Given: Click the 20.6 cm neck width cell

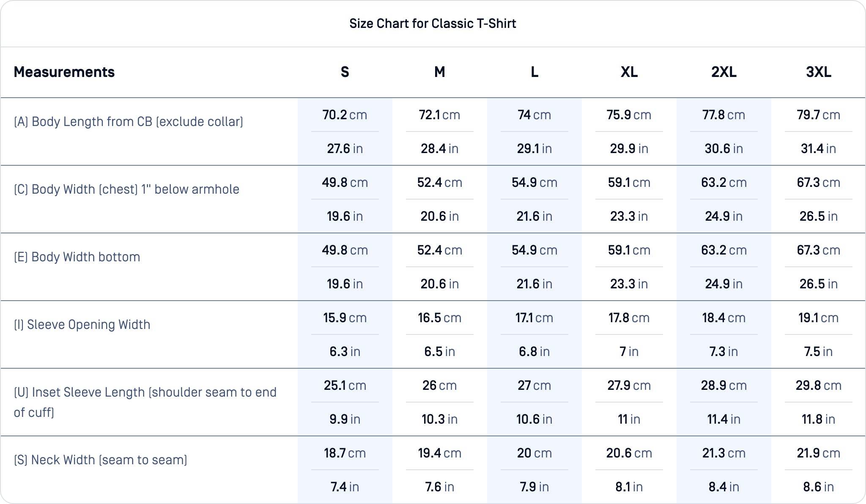Looking at the screenshot, I should click(629, 453).
